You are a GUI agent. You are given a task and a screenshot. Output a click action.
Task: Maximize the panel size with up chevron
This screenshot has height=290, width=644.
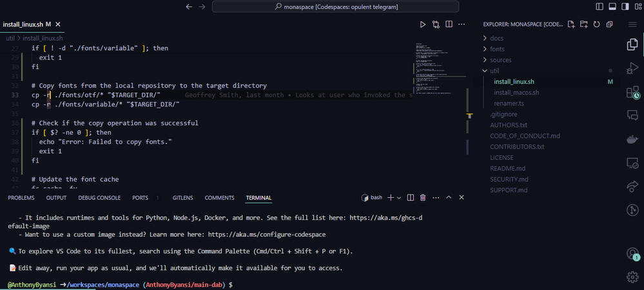[449, 198]
